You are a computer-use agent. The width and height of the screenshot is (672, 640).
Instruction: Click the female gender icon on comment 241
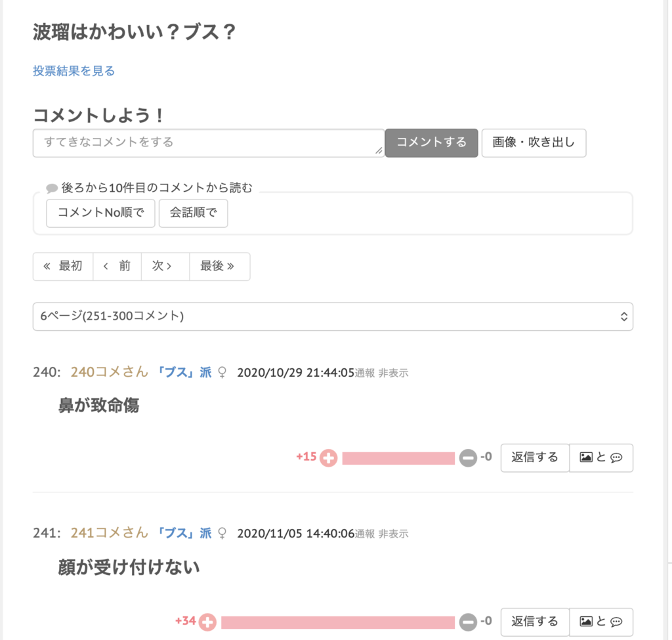click(222, 533)
